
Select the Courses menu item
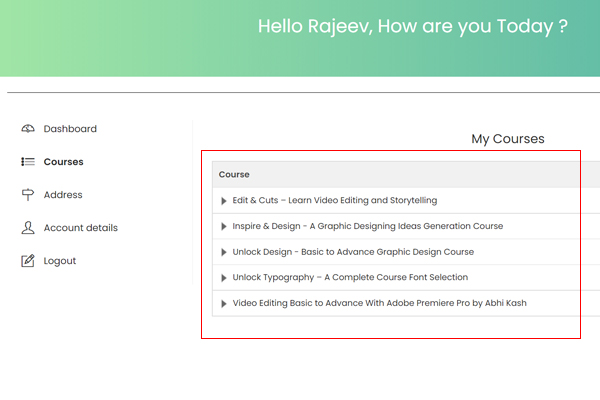tap(63, 162)
